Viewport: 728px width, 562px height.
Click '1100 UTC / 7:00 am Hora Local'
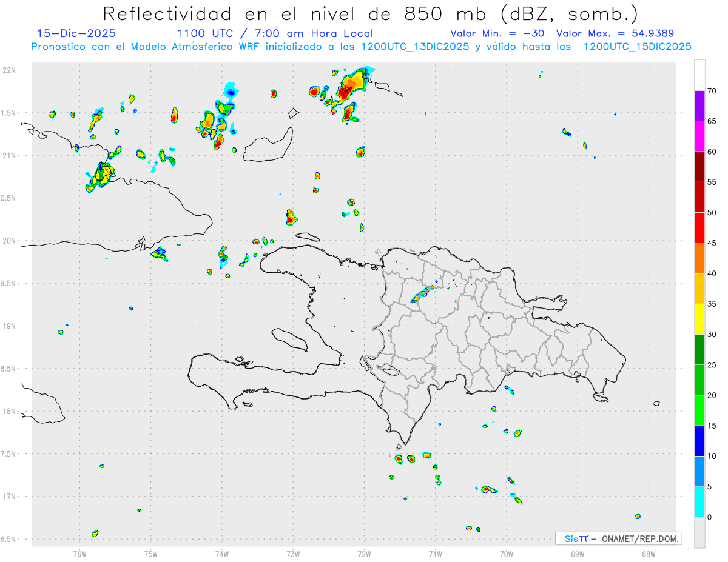(275, 33)
